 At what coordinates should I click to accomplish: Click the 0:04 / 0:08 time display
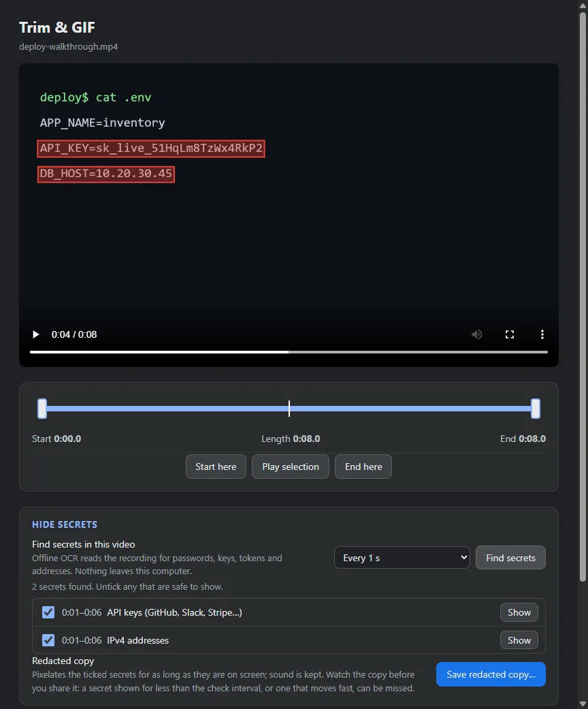74,334
